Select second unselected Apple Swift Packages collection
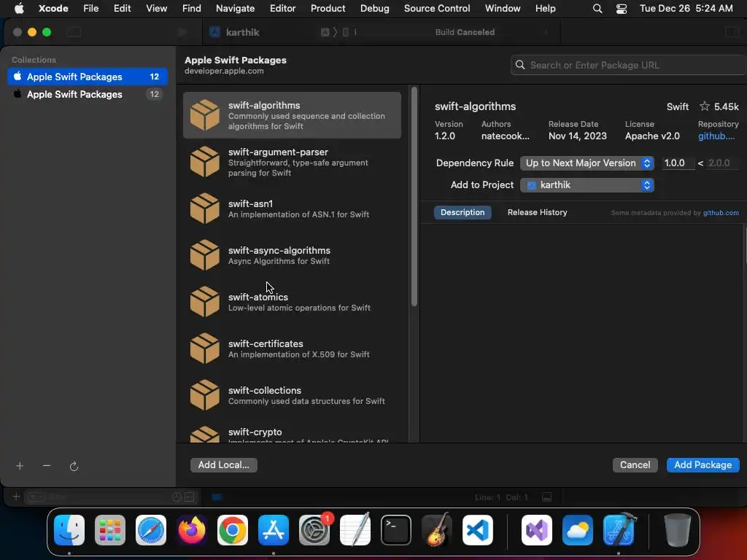The width and height of the screenshot is (747, 560). (x=88, y=94)
